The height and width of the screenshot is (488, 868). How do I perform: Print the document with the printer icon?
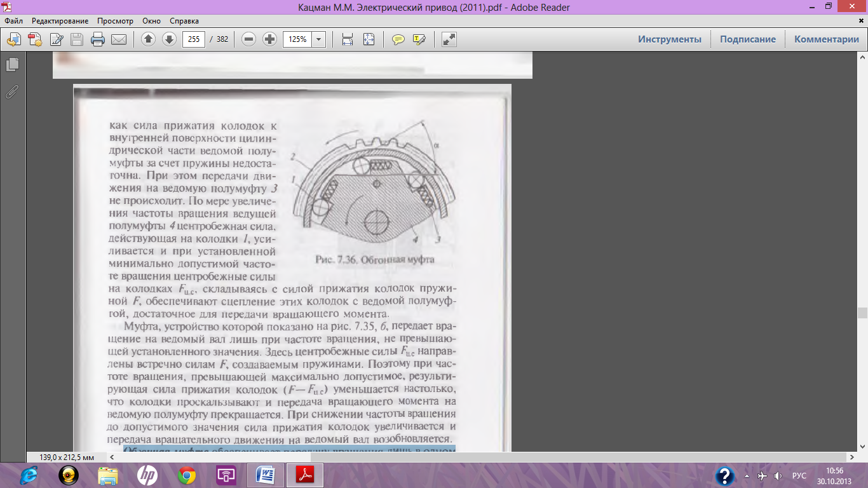click(98, 39)
